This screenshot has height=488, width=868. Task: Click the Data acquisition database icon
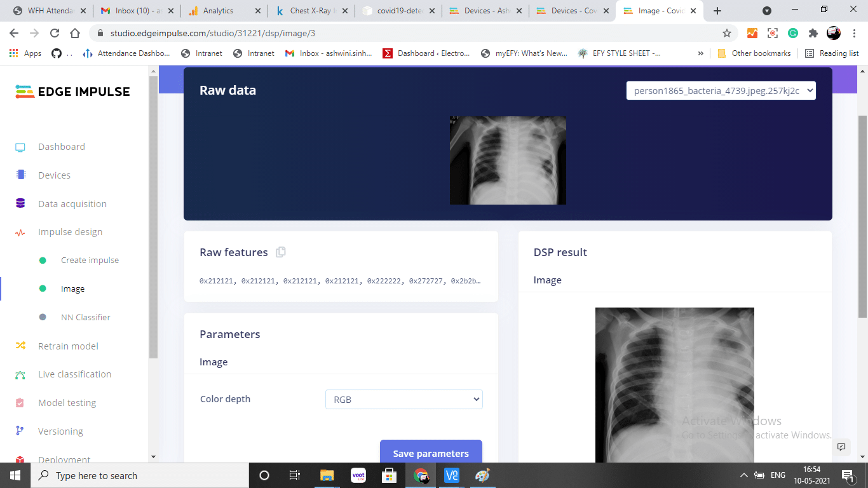coord(20,204)
